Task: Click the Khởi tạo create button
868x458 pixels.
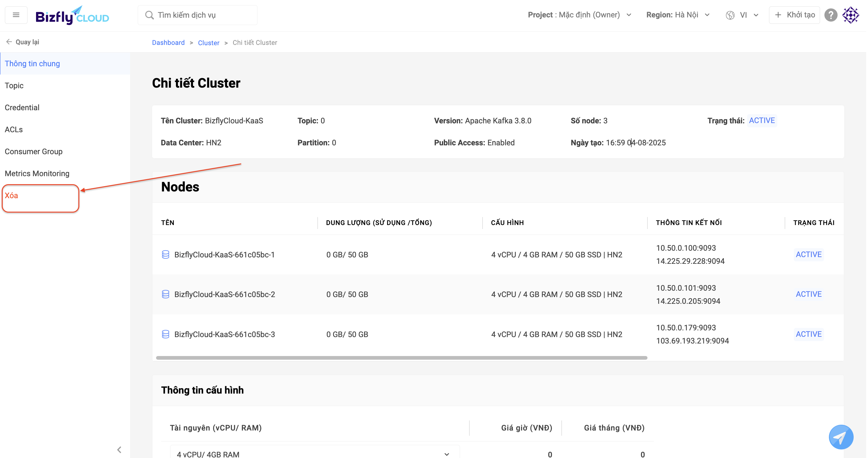Action: click(x=794, y=15)
